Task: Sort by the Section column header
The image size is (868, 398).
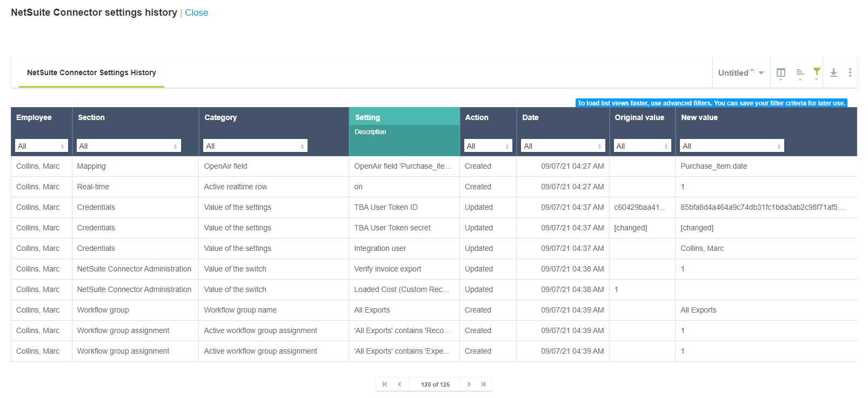Action: [91, 117]
